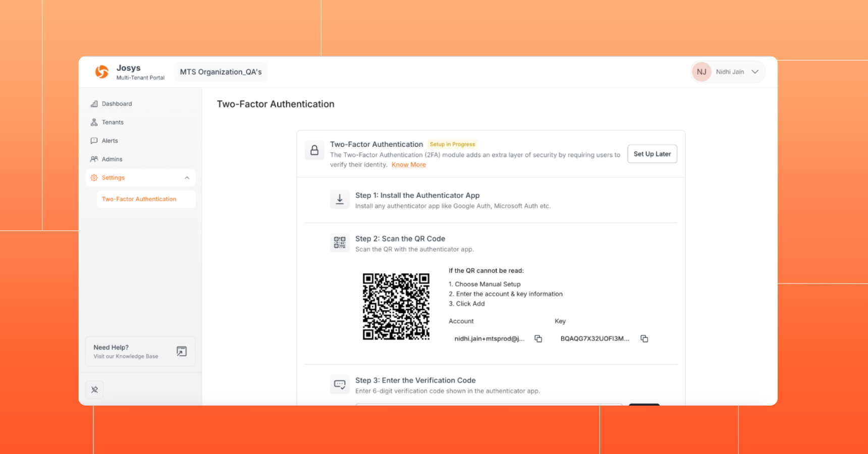Click the Two-Factor Authentication page heading
Screen dimensions: 868x454
[x=276, y=104]
